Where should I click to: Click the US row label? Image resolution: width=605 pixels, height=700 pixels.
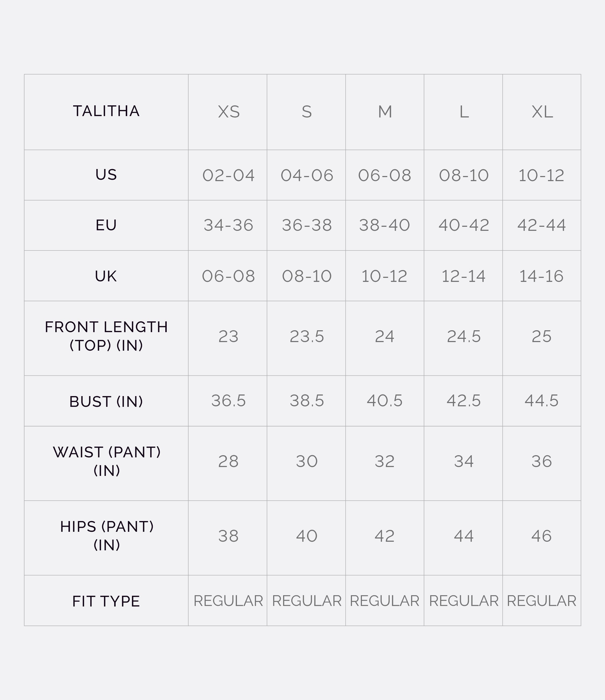[106, 175]
